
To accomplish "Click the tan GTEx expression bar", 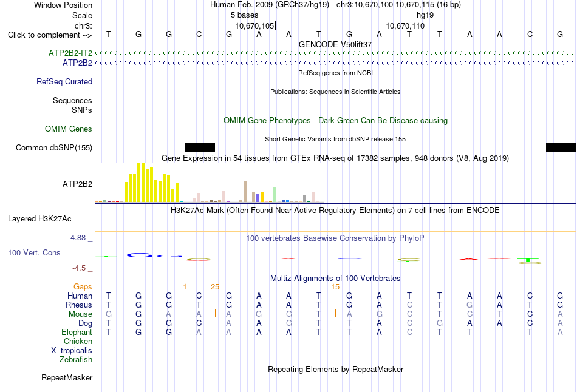I will coord(245,192).
